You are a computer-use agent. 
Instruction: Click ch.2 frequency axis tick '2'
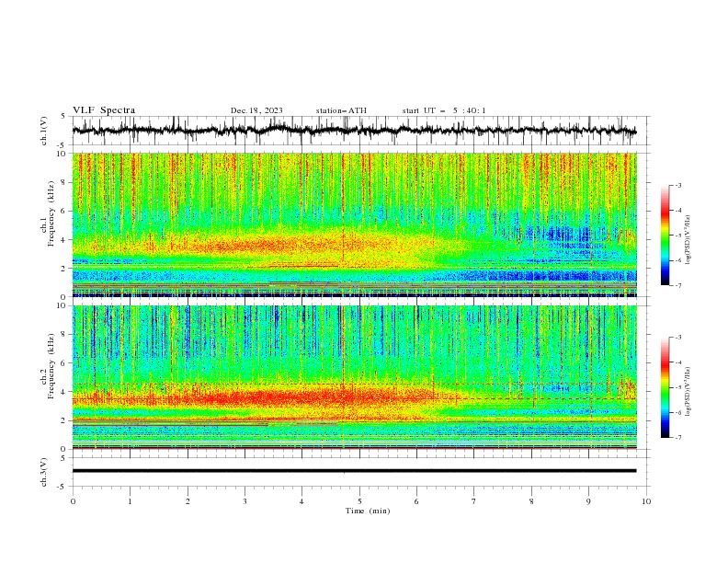click(65, 420)
